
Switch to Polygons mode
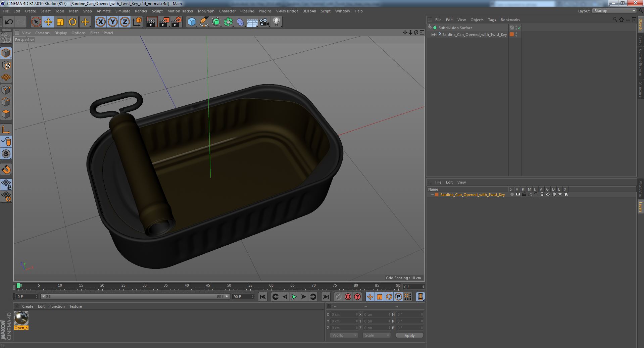coord(6,114)
